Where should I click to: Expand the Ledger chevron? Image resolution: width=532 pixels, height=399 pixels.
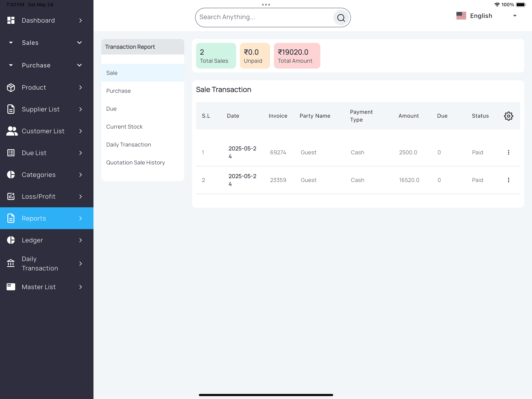click(81, 240)
